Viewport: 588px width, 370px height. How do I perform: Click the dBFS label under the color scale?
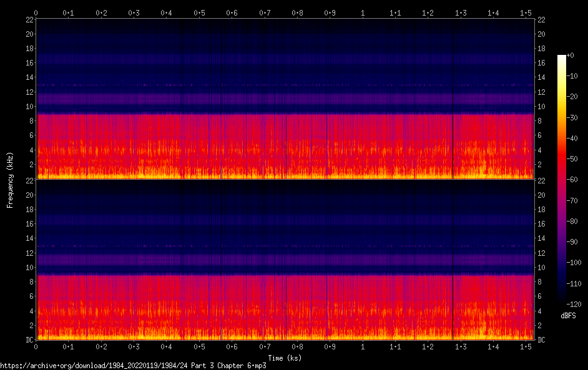568,316
